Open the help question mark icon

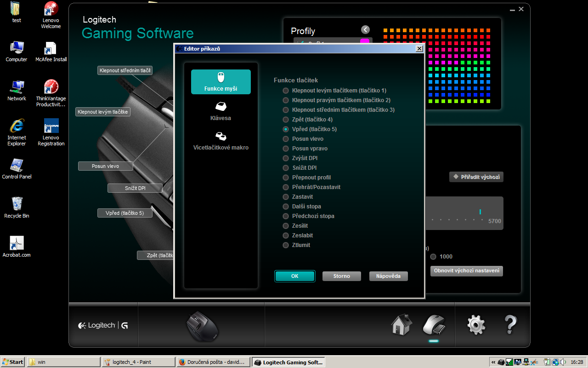[x=510, y=325]
